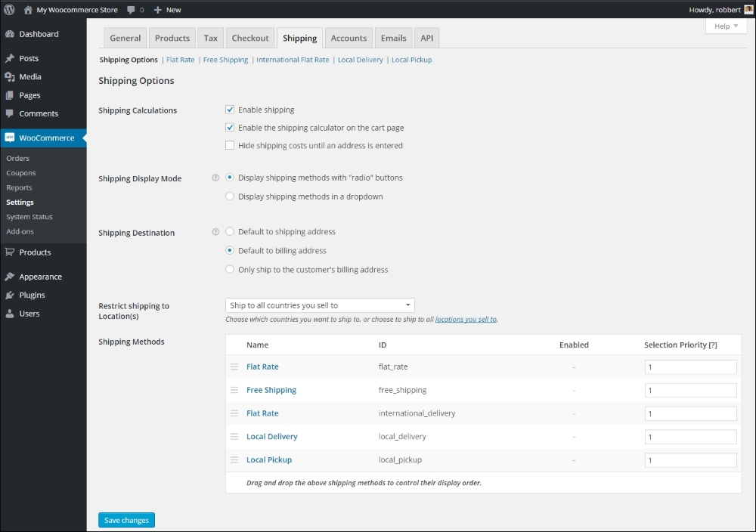Image resolution: width=756 pixels, height=532 pixels.
Task: Click Selection Priority field for international_delivery row
Action: (690, 413)
